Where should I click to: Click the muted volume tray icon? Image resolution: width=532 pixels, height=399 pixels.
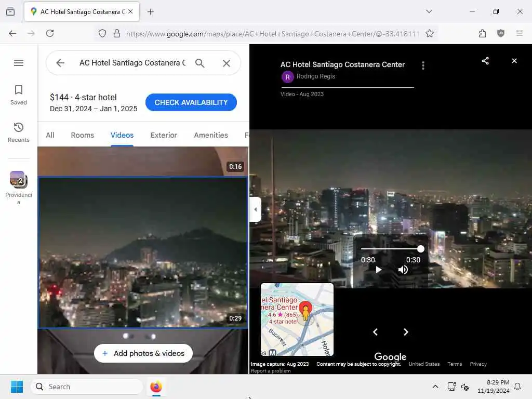(x=465, y=387)
